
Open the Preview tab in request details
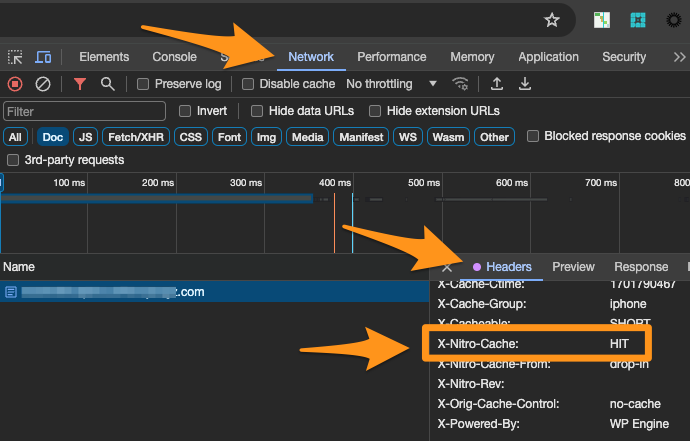573,267
